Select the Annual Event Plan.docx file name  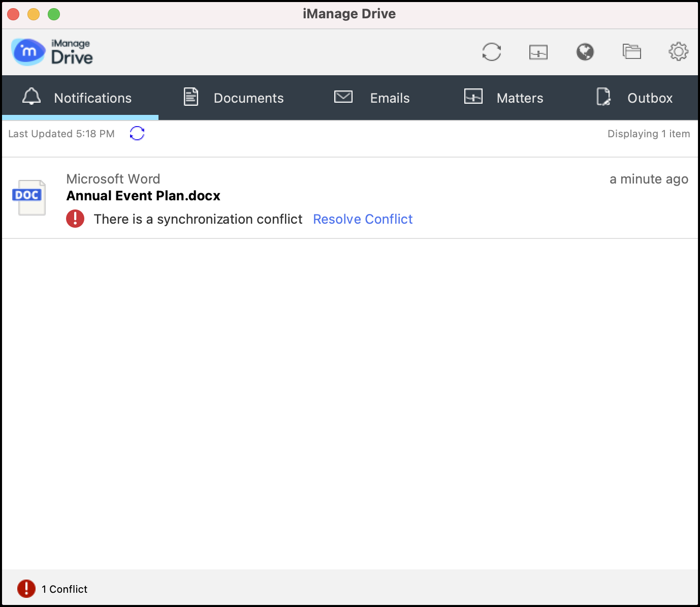[143, 196]
